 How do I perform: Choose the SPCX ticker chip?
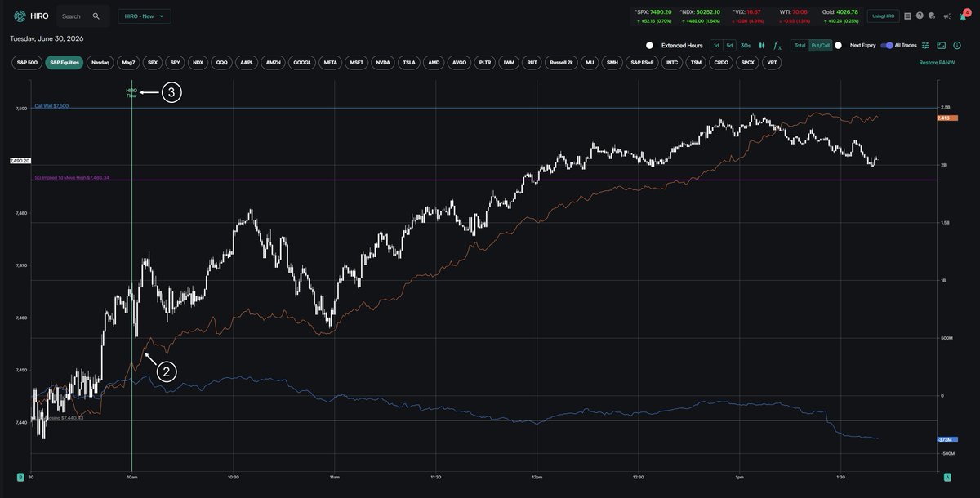[747, 62]
